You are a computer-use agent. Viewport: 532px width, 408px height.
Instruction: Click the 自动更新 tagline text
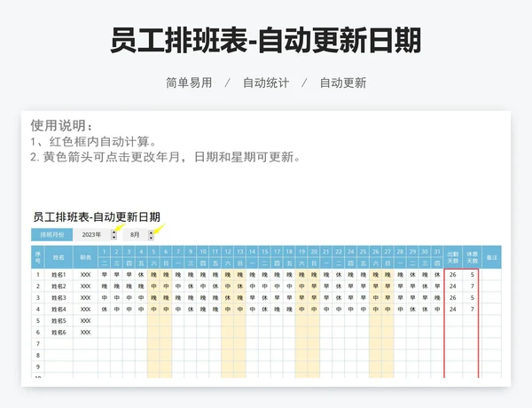[343, 82]
